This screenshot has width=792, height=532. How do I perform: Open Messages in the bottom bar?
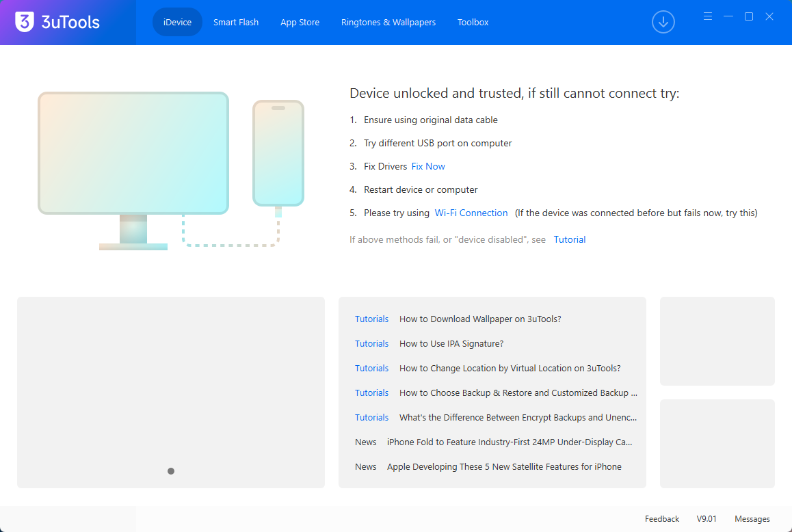[752, 519]
